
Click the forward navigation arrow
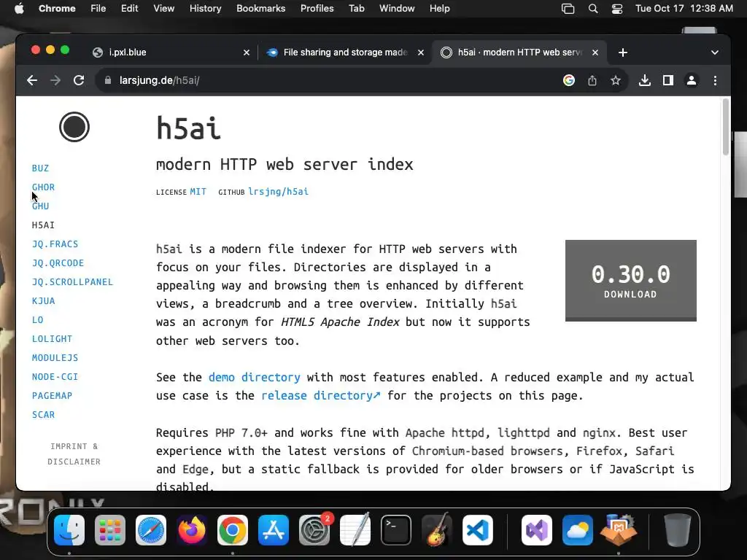coord(55,80)
